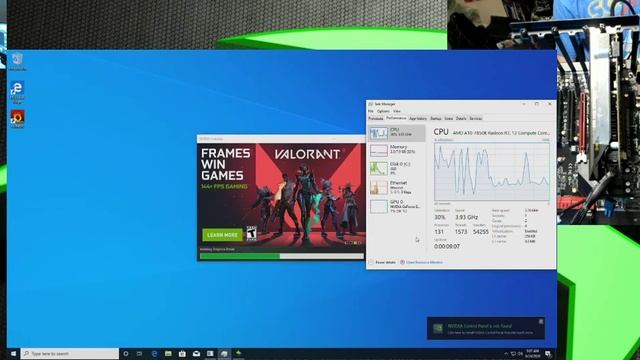
Task: Switch to the App history tab
Action: click(418, 118)
